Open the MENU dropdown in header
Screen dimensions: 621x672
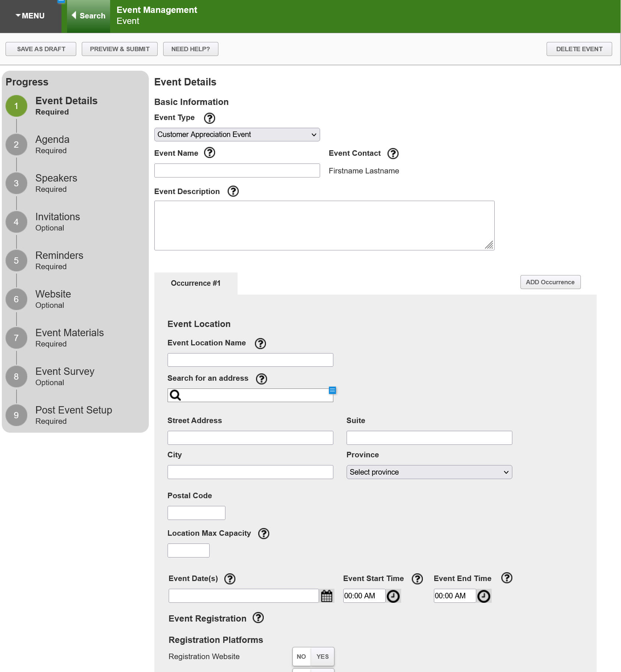tap(30, 16)
